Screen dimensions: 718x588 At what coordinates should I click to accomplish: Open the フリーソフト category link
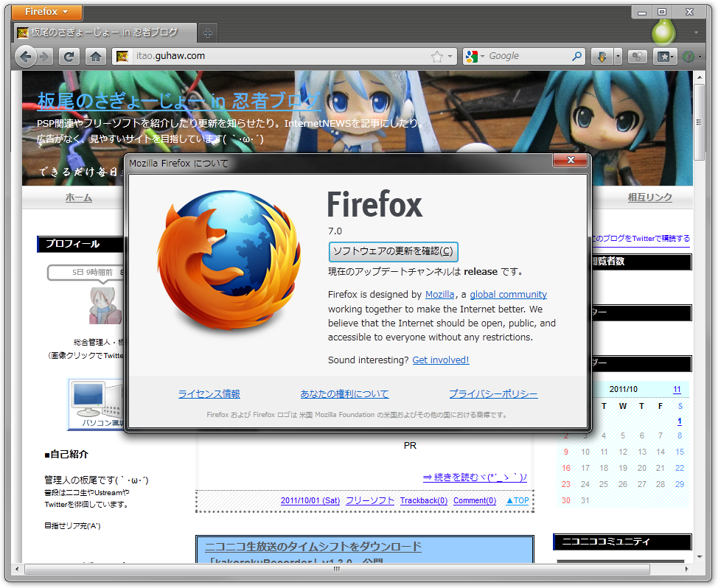(x=370, y=500)
